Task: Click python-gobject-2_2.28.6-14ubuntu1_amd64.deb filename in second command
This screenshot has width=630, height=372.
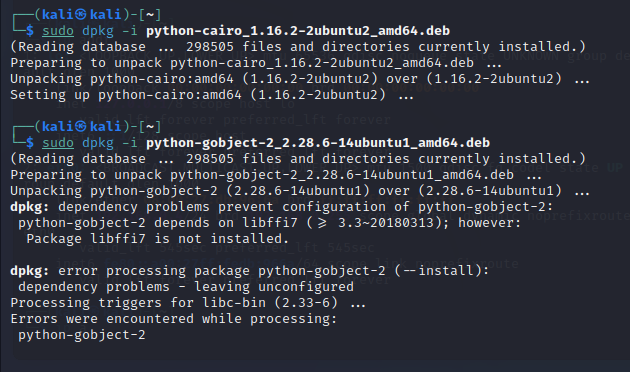Action: click(x=318, y=143)
